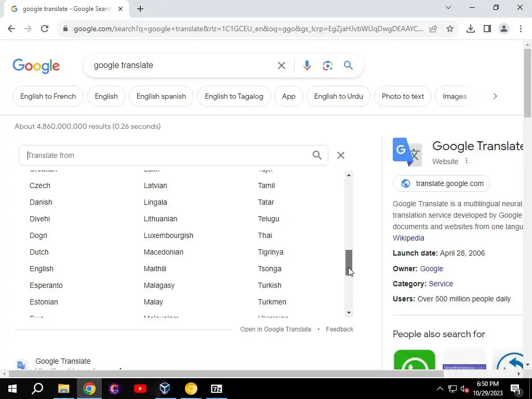Choose Esperanto from language list
532x399 pixels.
[46, 285]
